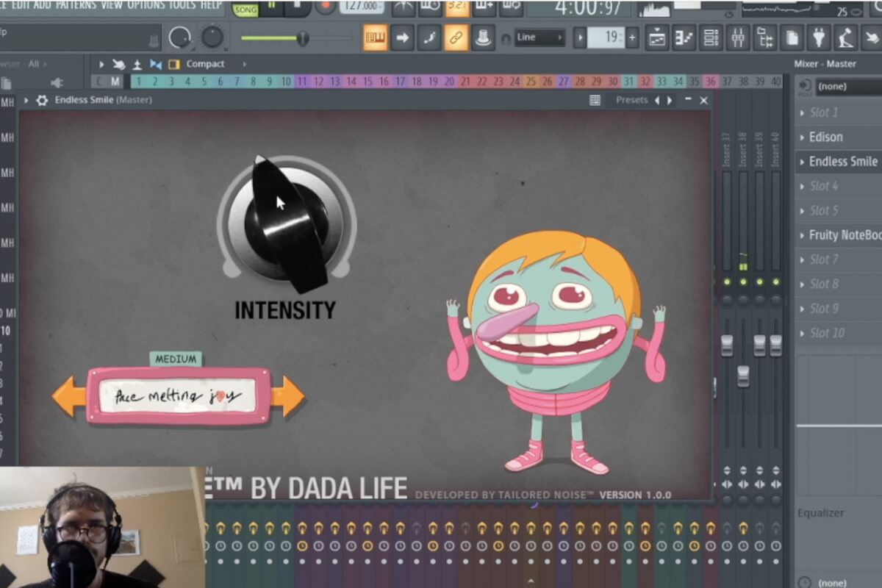882x588 pixels.
Task: Open the Channel rack window icon
Action: (711, 37)
